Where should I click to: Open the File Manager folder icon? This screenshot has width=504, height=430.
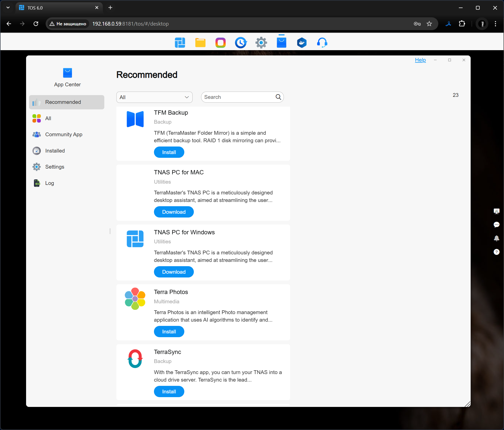point(200,43)
